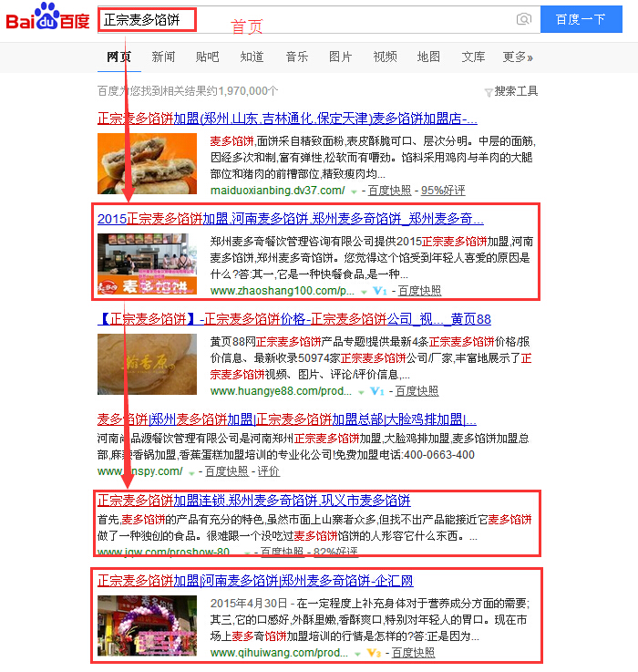Click V1 badge on huangye88 result

[377, 391]
